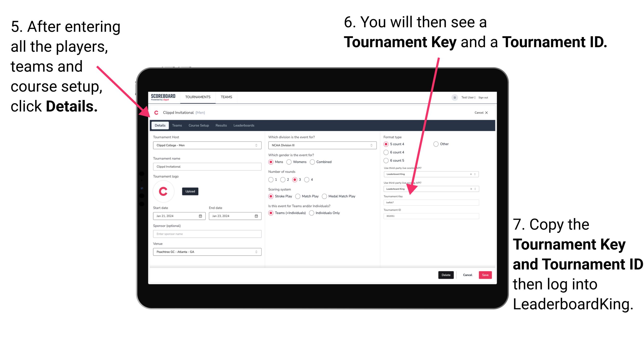Click the Delete button

click(446, 275)
